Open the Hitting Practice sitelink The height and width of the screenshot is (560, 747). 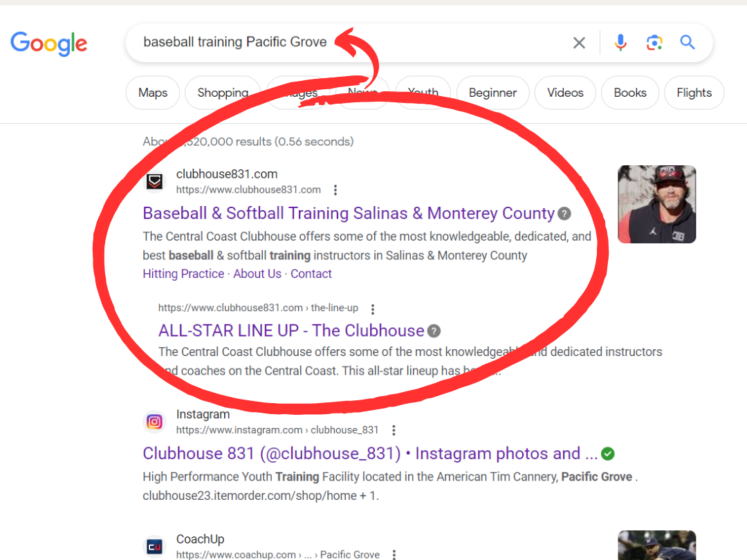[x=183, y=274]
